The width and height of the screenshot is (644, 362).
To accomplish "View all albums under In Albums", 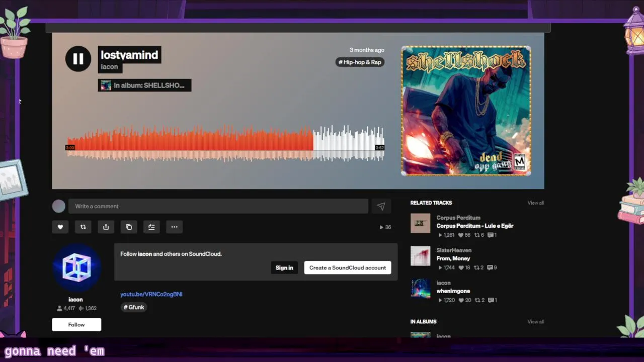I will pyautogui.click(x=535, y=322).
